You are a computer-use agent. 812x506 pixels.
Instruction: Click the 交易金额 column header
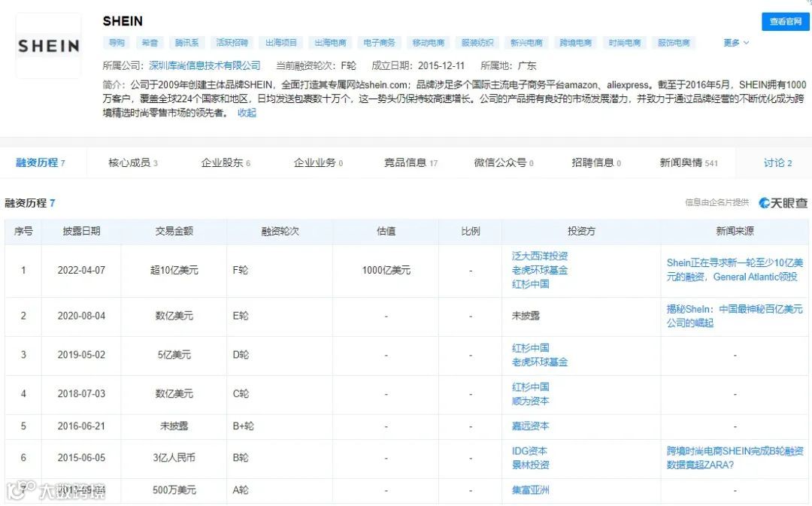pos(174,232)
